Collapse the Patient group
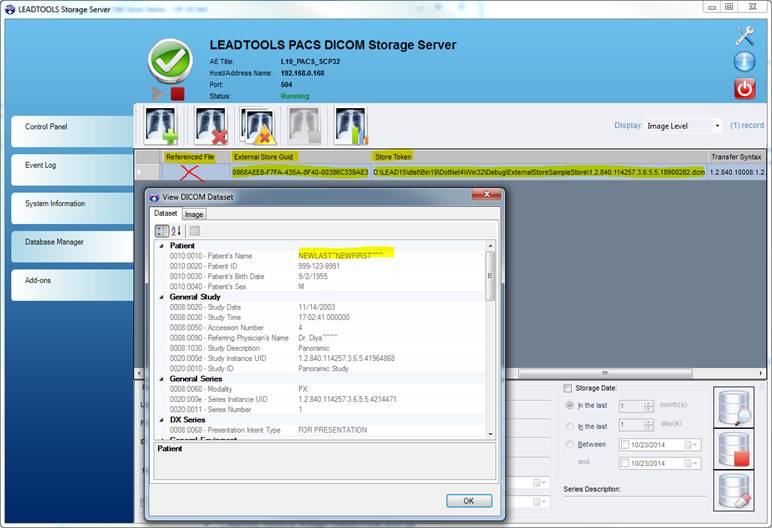 pos(161,246)
